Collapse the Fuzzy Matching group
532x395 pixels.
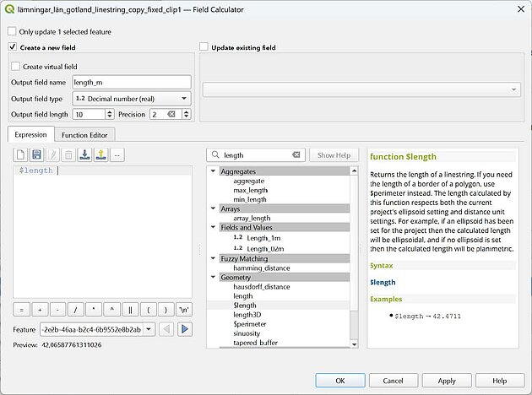213,258
